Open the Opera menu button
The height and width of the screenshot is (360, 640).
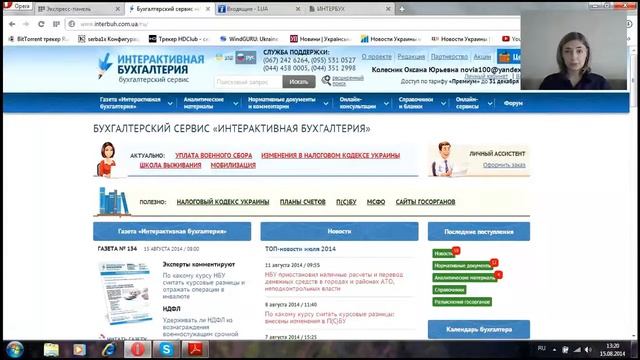18,6
